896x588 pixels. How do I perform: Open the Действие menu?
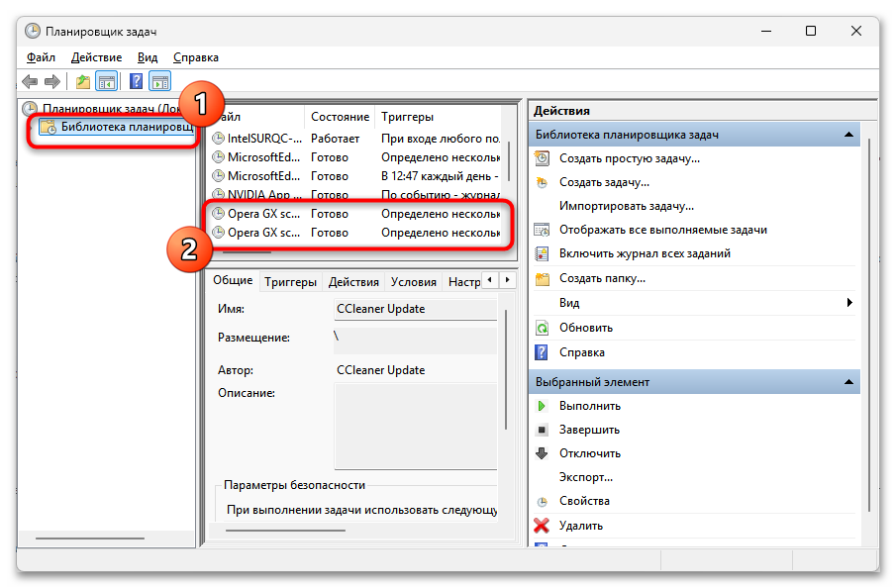(x=96, y=57)
